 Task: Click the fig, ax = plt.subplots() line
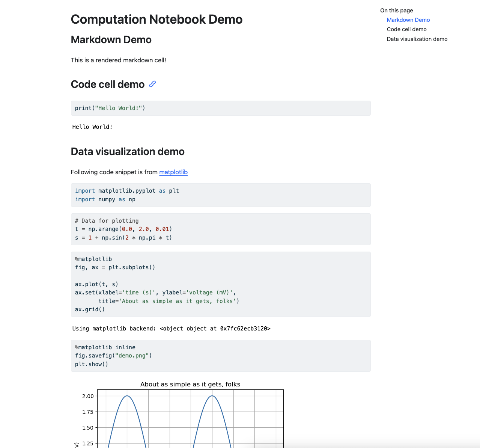pos(115,267)
